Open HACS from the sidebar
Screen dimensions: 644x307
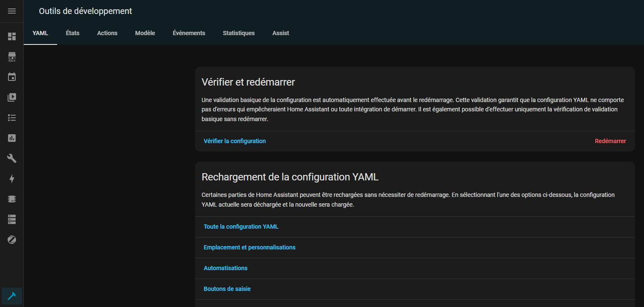click(12, 57)
